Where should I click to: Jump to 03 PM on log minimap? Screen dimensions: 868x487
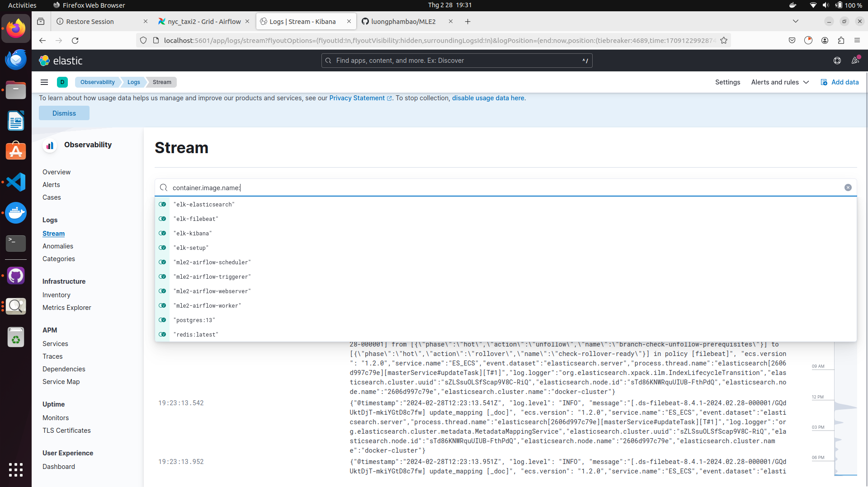pos(817,427)
